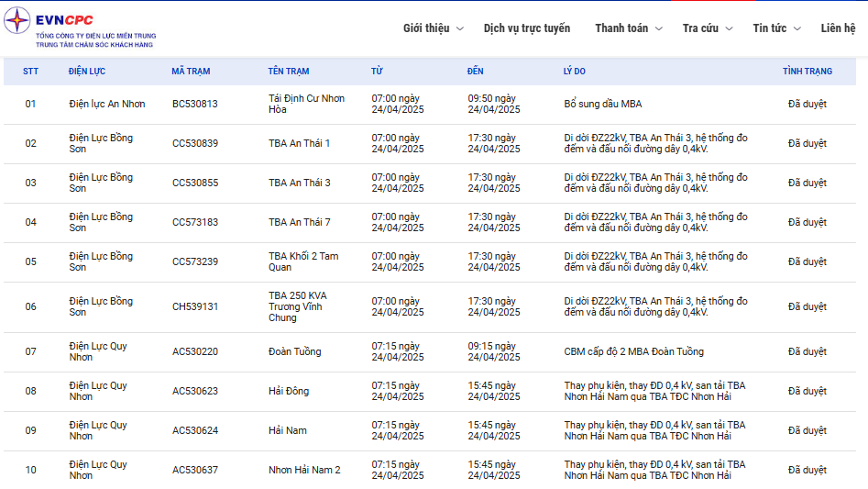Click the Đoàn Tường station name
Image resolution: width=868 pixels, height=489 pixels.
click(x=294, y=352)
